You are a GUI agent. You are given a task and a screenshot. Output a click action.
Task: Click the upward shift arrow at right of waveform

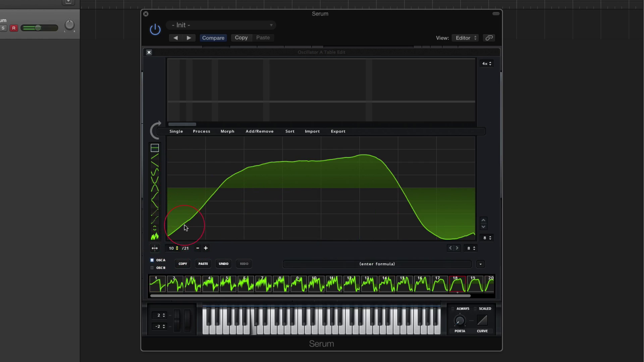click(483, 220)
